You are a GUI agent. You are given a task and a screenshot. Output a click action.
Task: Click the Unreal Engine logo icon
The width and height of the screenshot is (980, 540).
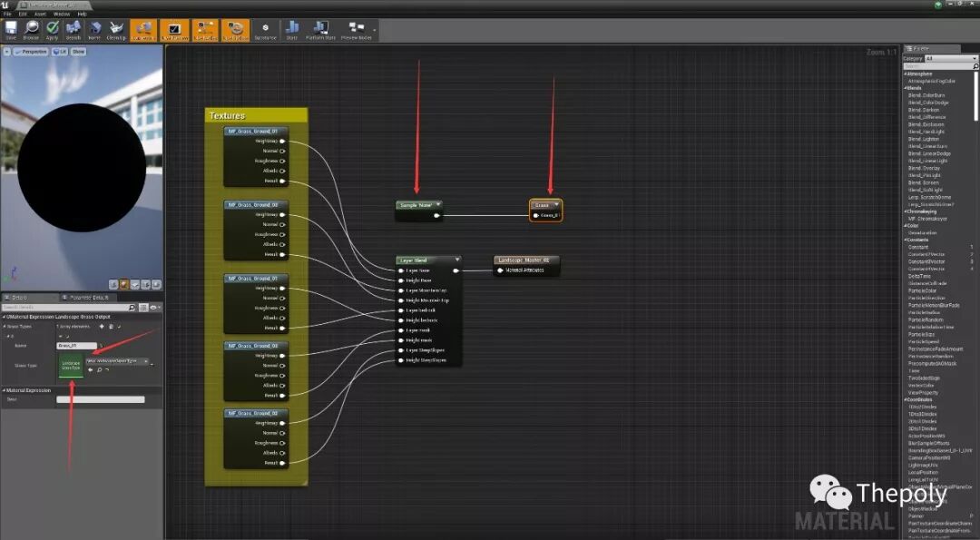coord(5,5)
